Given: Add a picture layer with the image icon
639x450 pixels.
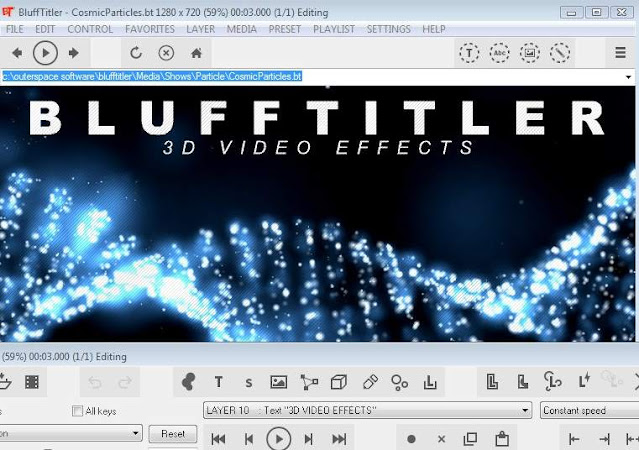Looking at the screenshot, I should click(x=279, y=382).
